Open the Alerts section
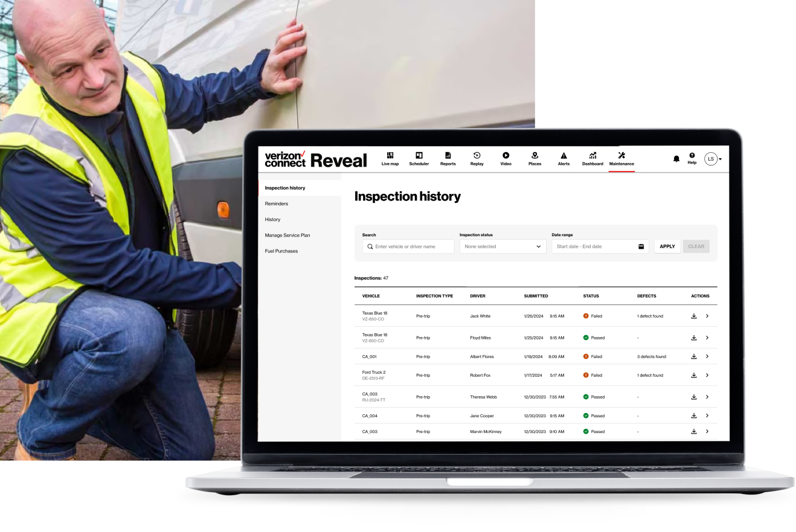The height and width of the screenshot is (532, 796). click(563, 158)
